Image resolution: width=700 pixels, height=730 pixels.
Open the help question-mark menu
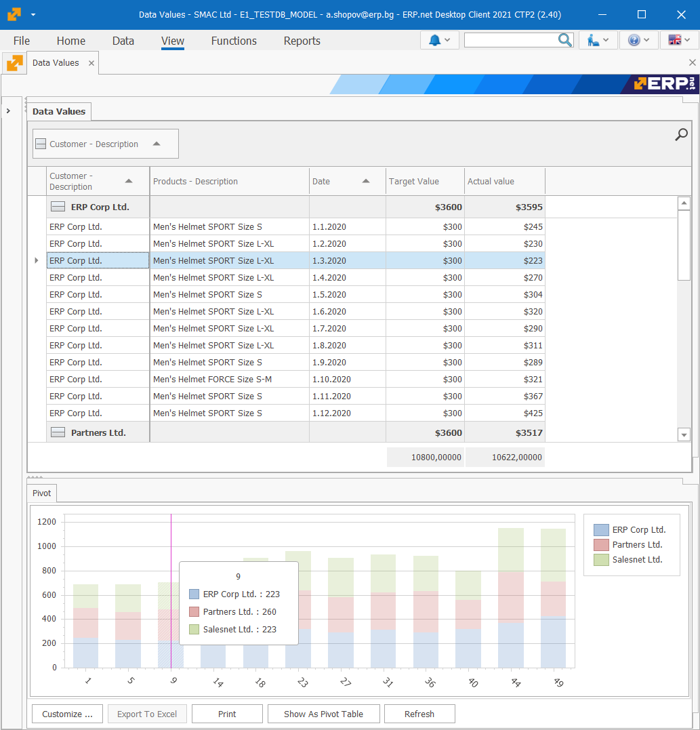[x=638, y=41]
